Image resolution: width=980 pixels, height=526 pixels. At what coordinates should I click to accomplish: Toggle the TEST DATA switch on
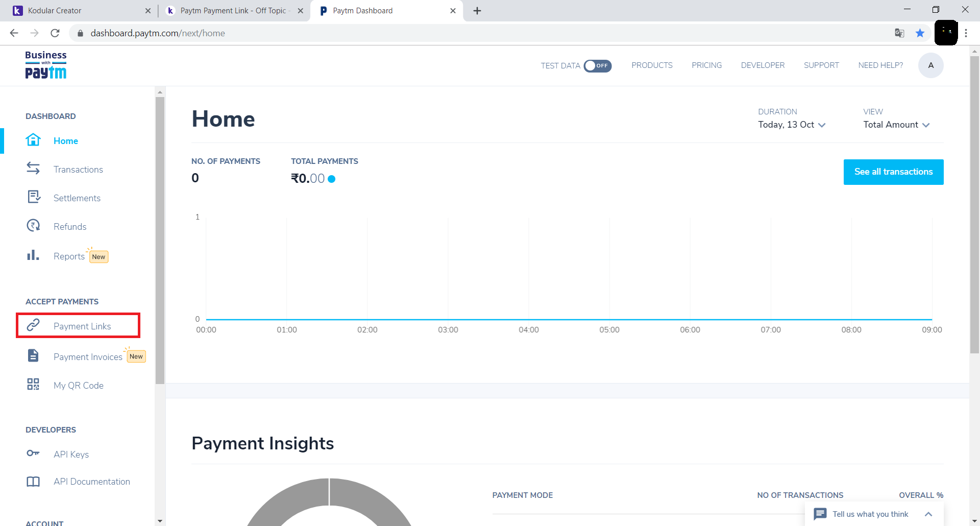click(597, 66)
